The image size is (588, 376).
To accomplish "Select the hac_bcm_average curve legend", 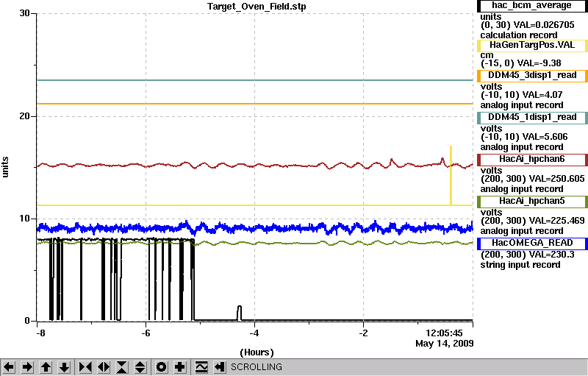I will [x=531, y=6].
